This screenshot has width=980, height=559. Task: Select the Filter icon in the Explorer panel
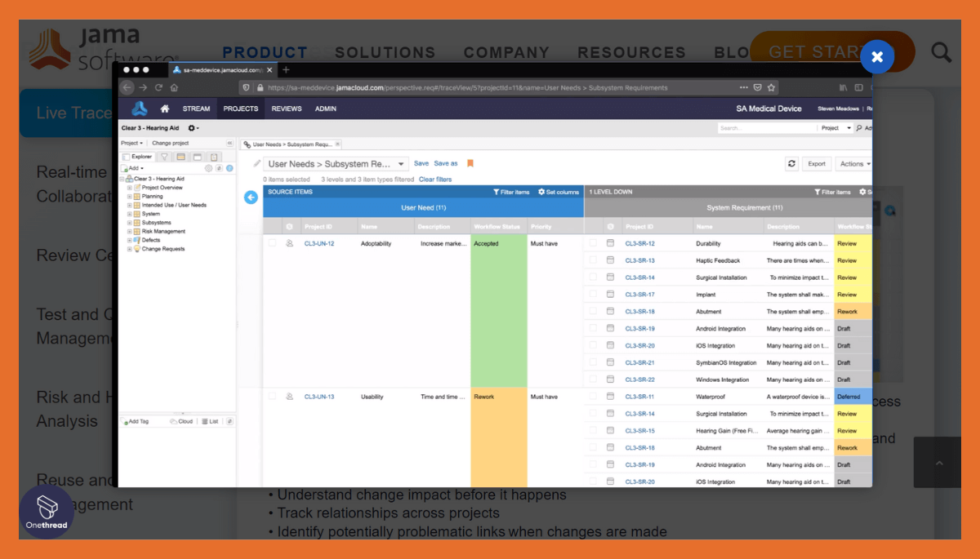pos(164,156)
